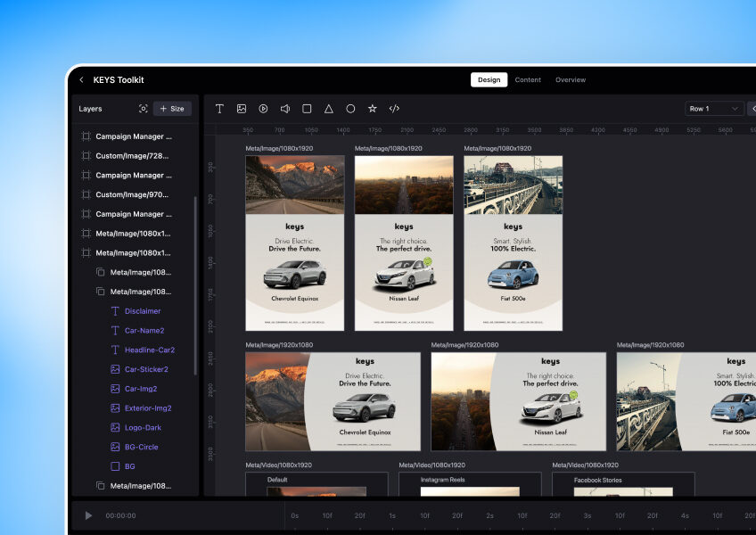Switch to the Content tab

tap(528, 79)
